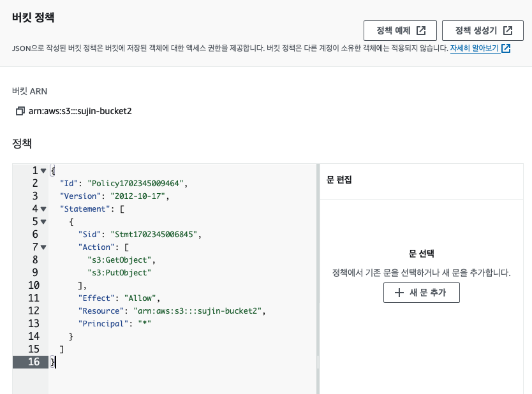Click the external-link icon on 정책 생성기
532x394 pixels.
pos(508,31)
